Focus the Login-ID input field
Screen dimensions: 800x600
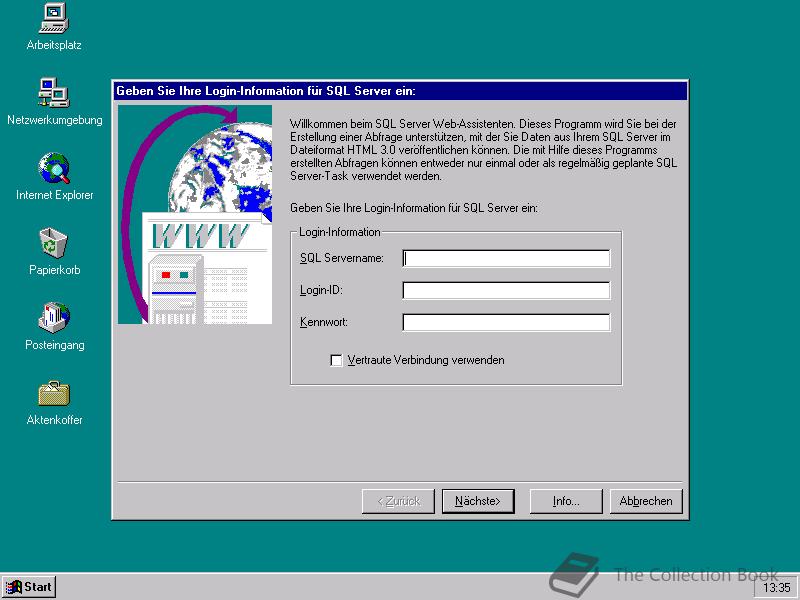pyautogui.click(x=506, y=290)
